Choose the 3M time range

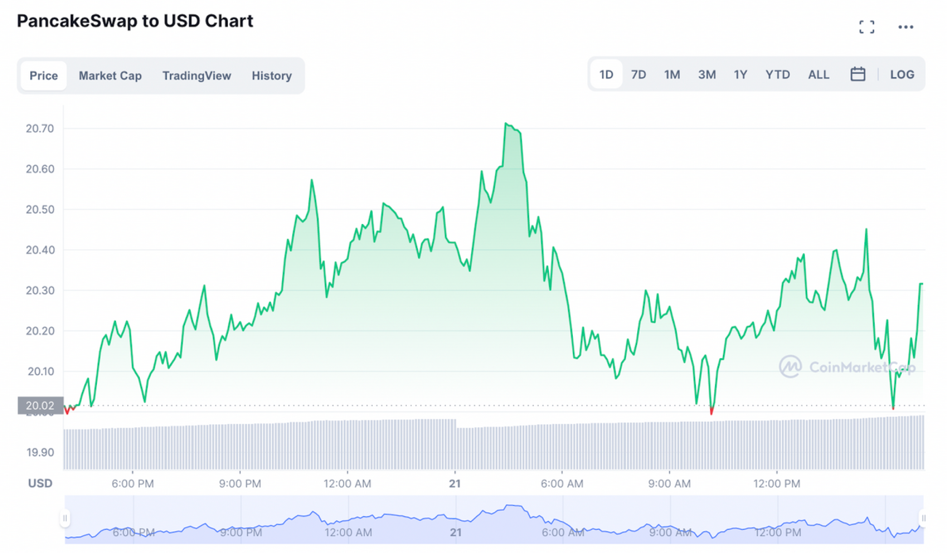coord(707,75)
